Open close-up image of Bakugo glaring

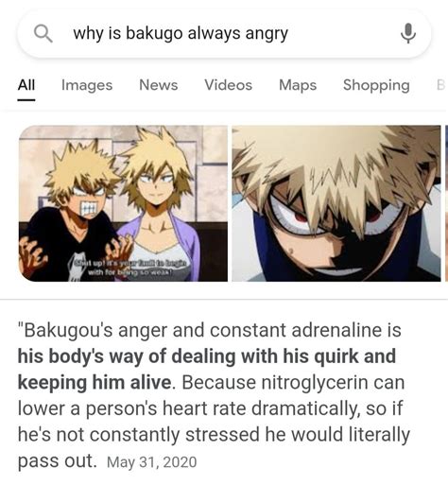(x=336, y=203)
